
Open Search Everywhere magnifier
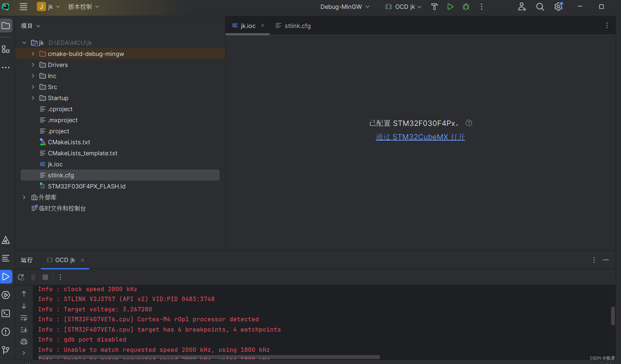(540, 7)
